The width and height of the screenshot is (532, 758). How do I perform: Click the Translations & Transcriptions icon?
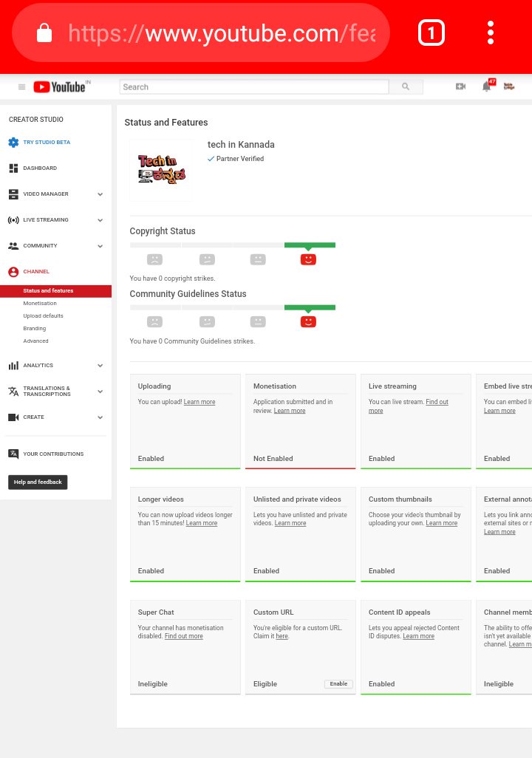13,391
